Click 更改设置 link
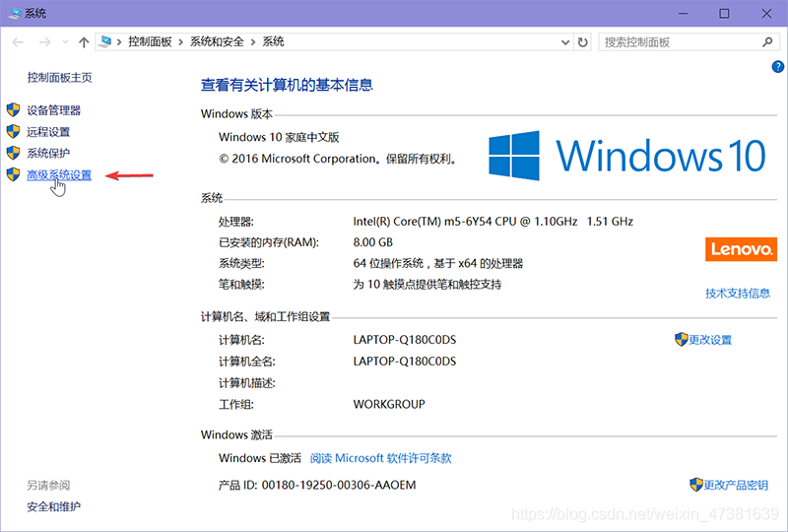The image size is (788, 532). coord(709,340)
